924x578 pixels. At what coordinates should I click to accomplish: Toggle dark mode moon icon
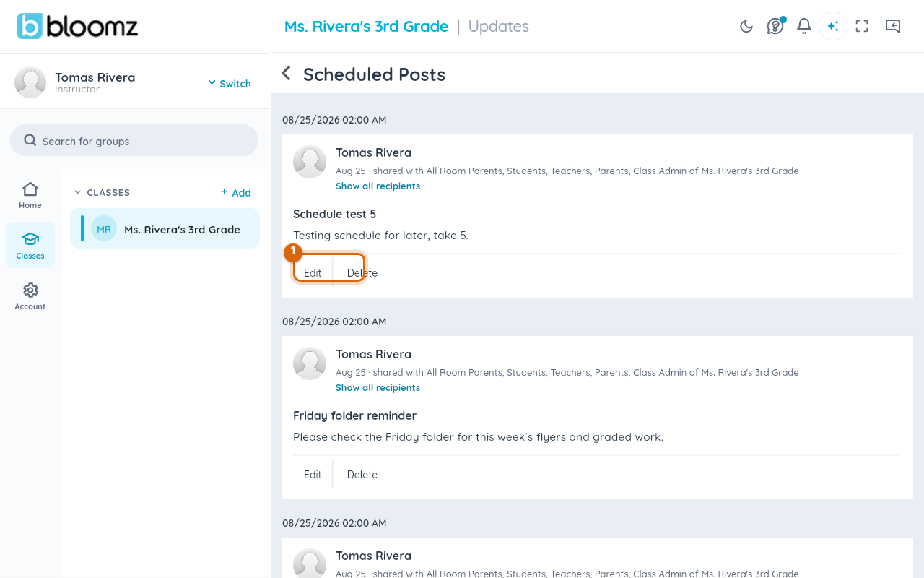pos(746,27)
